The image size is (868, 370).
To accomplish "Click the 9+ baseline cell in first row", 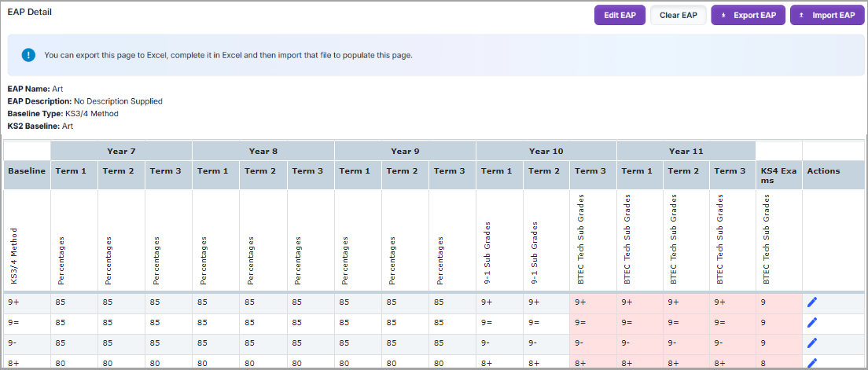I will (x=27, y=302).
